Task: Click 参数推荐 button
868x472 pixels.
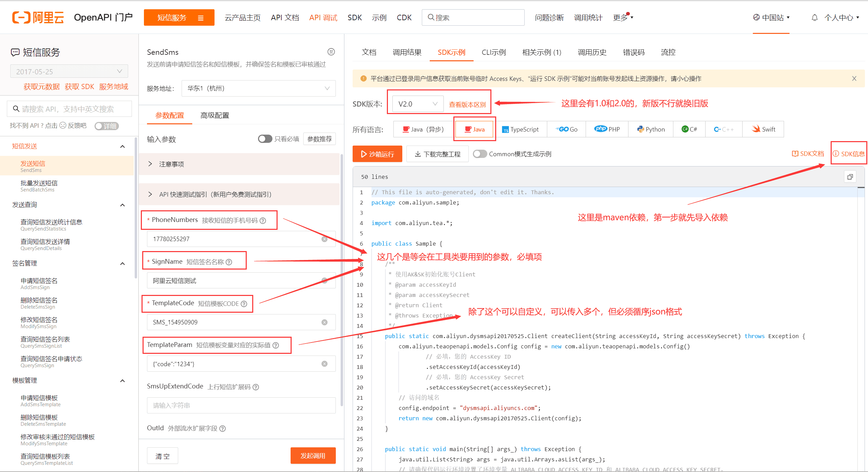Action: point(319,139)
